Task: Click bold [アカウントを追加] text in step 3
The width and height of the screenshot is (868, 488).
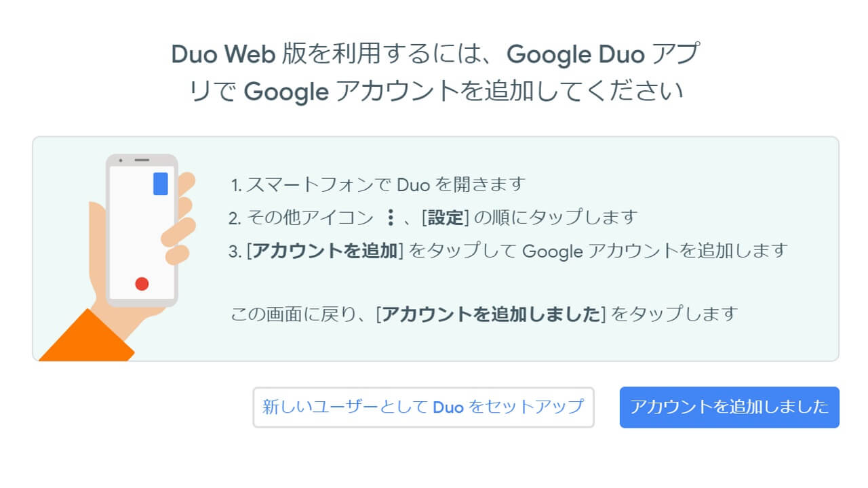Action: click(325, 251)
